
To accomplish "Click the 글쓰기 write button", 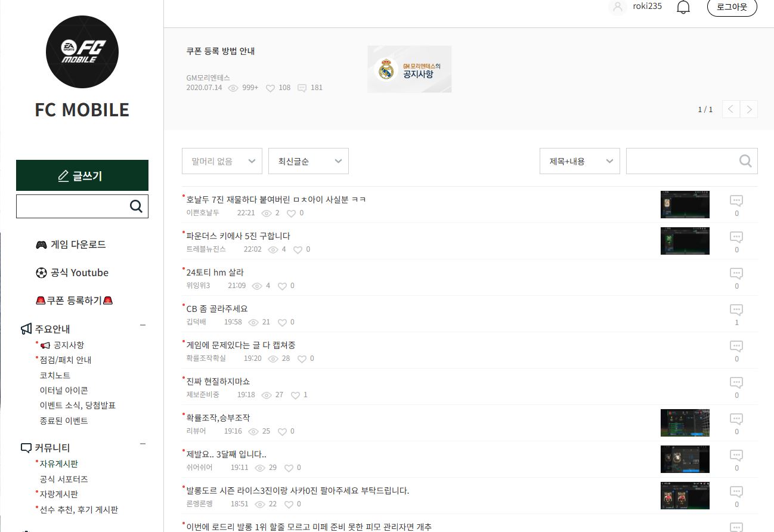I will point(82,175).
